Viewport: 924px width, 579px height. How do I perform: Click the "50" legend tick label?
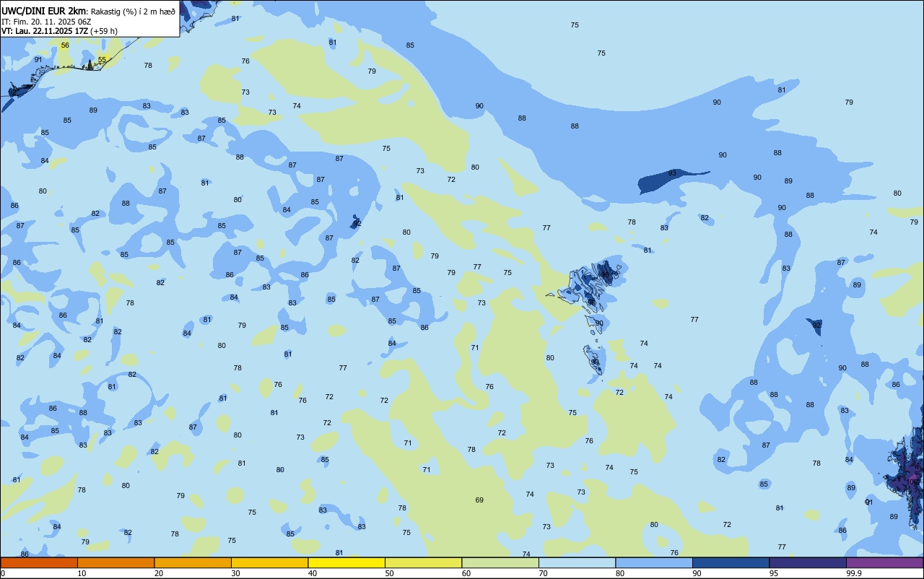pyautogui.click(x=389, y=573)
